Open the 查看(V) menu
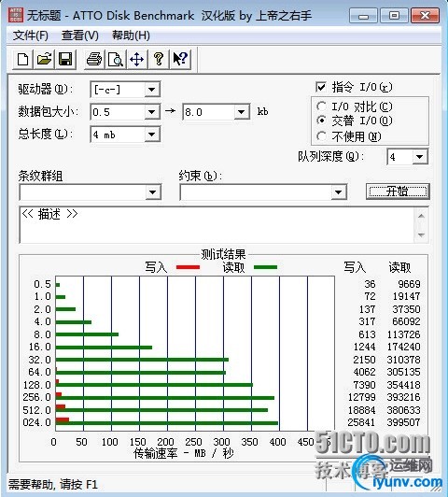 (79, 35)
